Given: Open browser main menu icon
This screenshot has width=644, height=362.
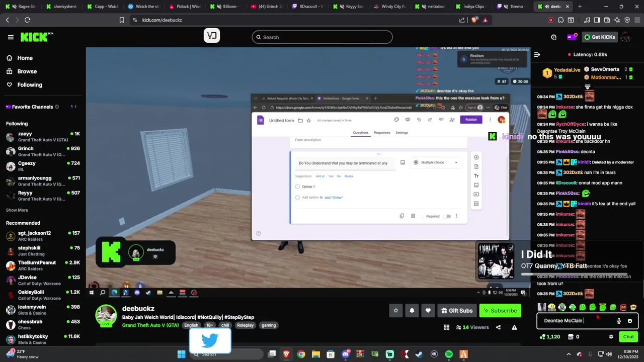Looking at the screenshot, I should 637,20.
